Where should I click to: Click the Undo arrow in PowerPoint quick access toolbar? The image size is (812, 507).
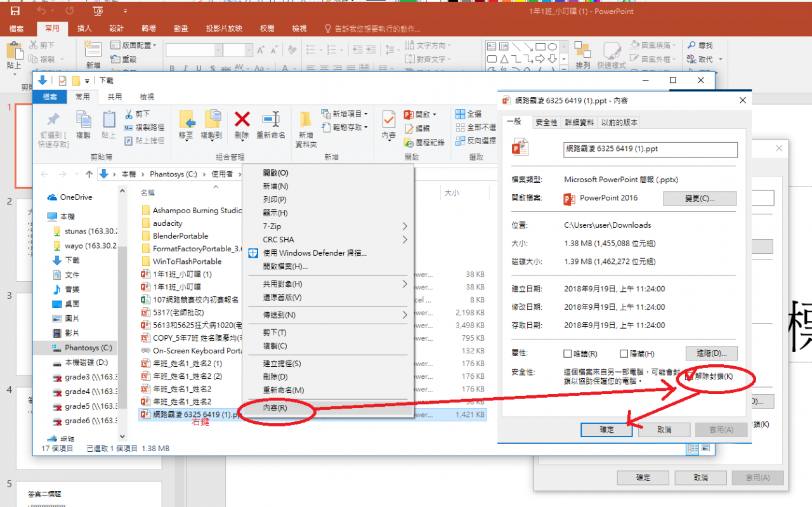click(41, 11)
